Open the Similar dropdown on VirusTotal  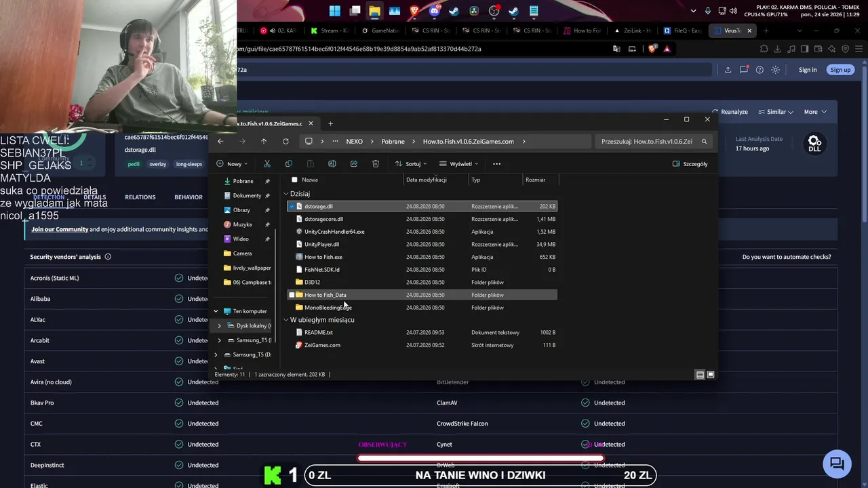pyautogui.click(x=776, y=112)
